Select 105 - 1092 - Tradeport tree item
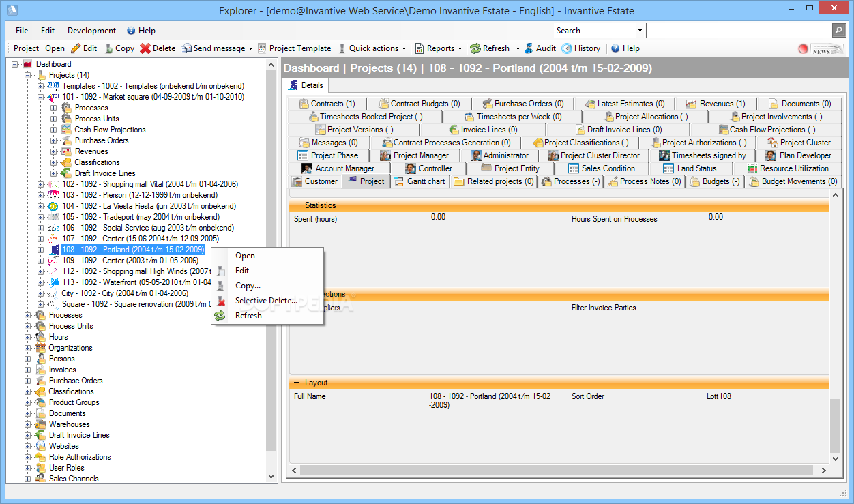Screen dimensions: 854x504 coord(141,217)
